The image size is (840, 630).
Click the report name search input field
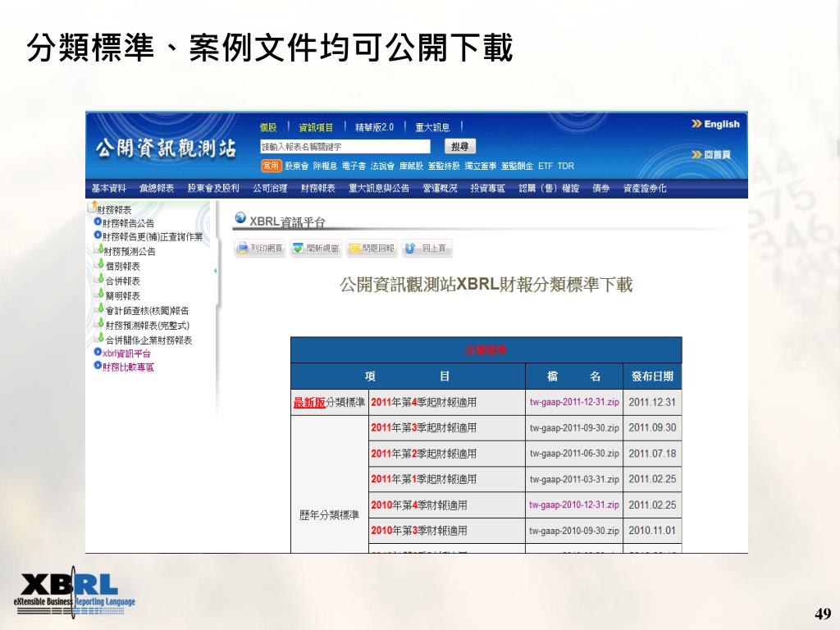pos(345,146)
